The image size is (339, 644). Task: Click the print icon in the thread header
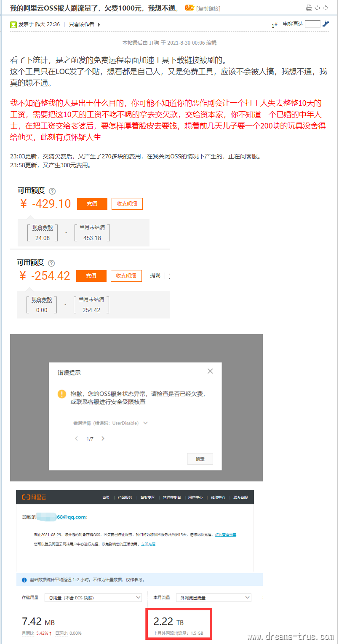(x=309, y=8)
